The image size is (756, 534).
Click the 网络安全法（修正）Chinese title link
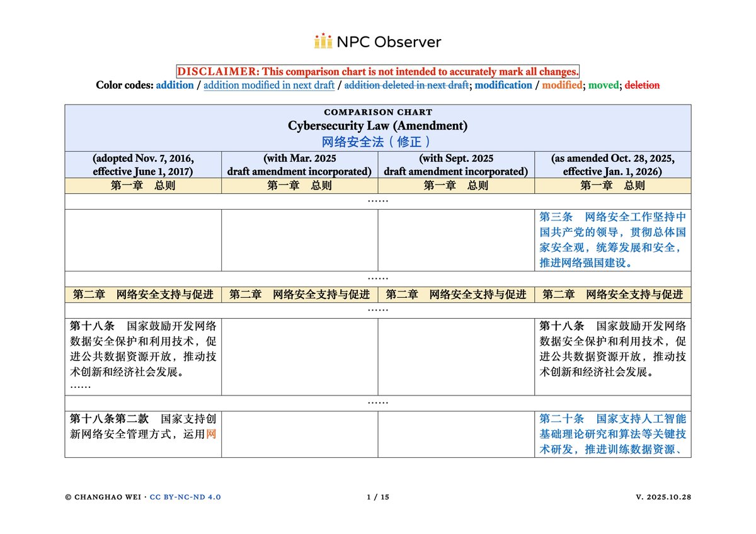(x=378, y=140)
